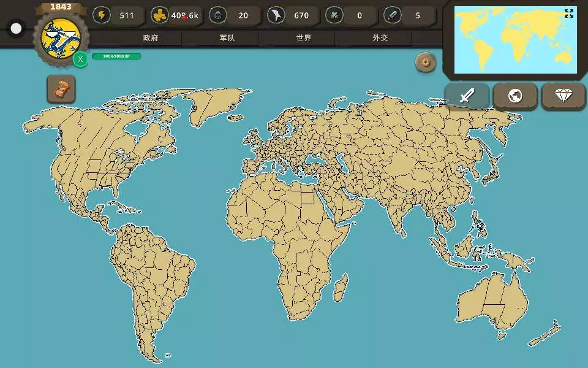Image resolution: width=588 pixels, height=368 pixels.
Task: Open the 政府 (Government) tab
Action: pos(151,38)
